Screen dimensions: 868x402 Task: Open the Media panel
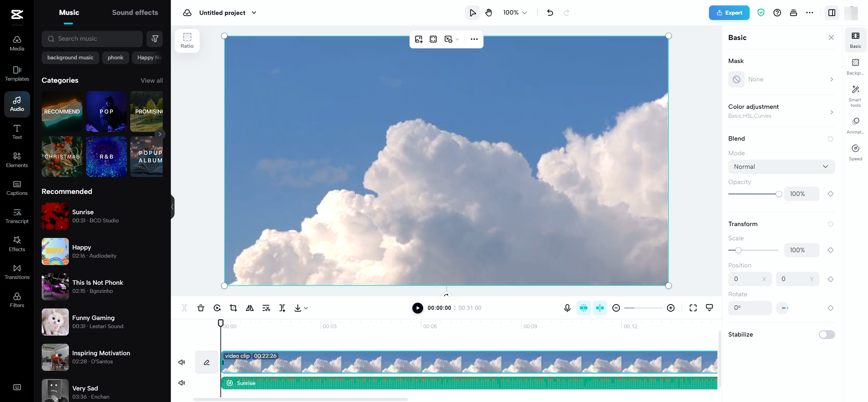coord(17,43)
